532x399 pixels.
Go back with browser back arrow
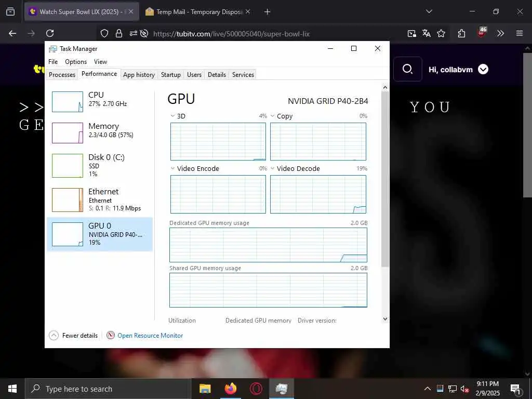coord(12,33)
